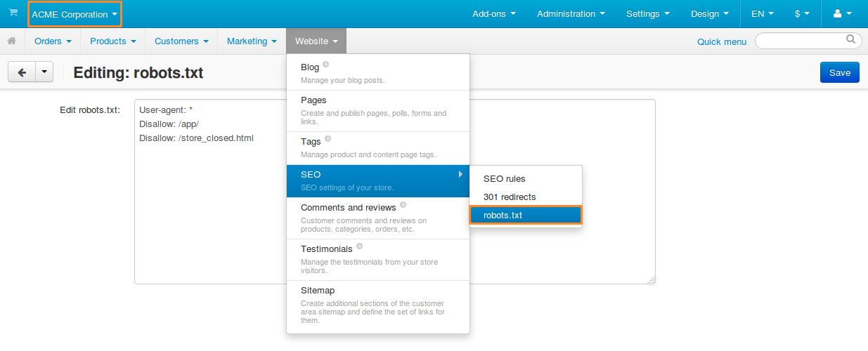This screenshot has width=868, height=351.
Task: Click the 'Editing: robots.txt' heading
Action: pos(138,72)
